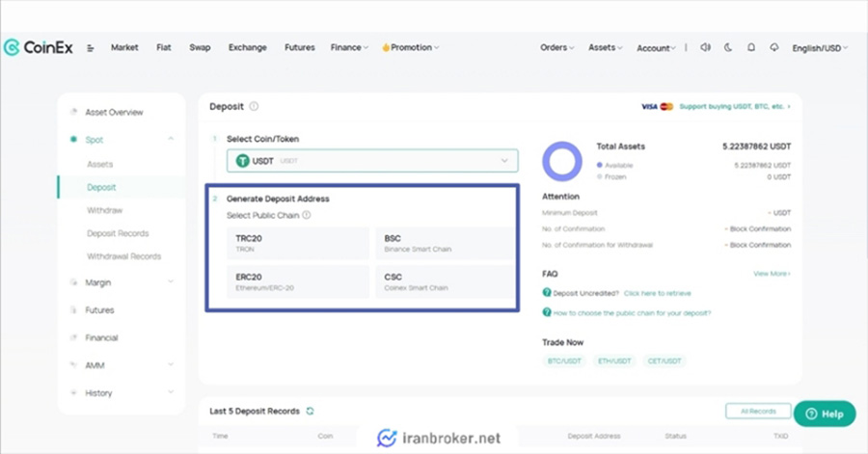The height and width of the screenshot is (454, 868).
Task: Click the Visa Mastercard card icons
Action: tap(657, 106)
